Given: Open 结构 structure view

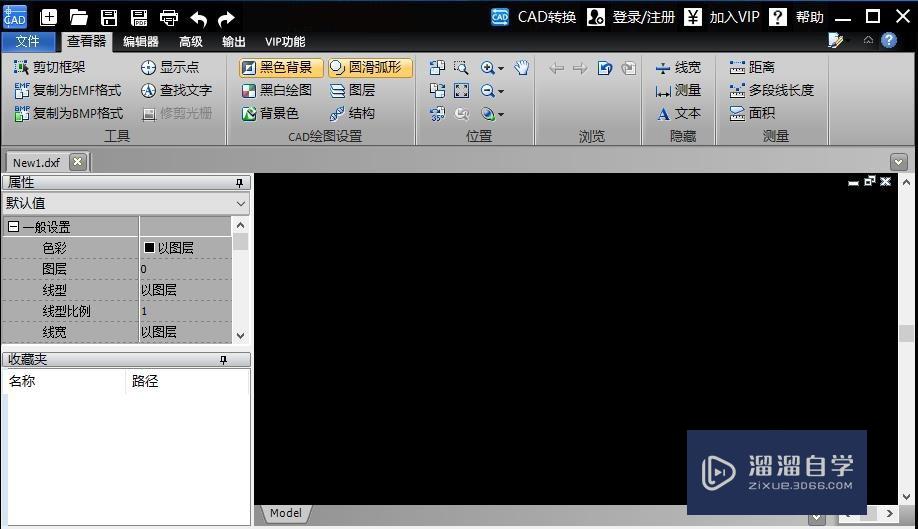Looking at the screenshot, I should (x=352, y=113).
